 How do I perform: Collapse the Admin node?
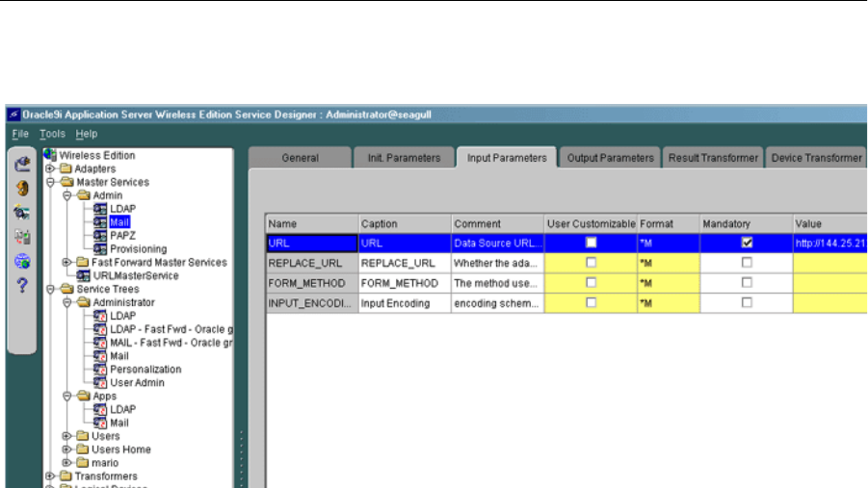pos(67,195)
